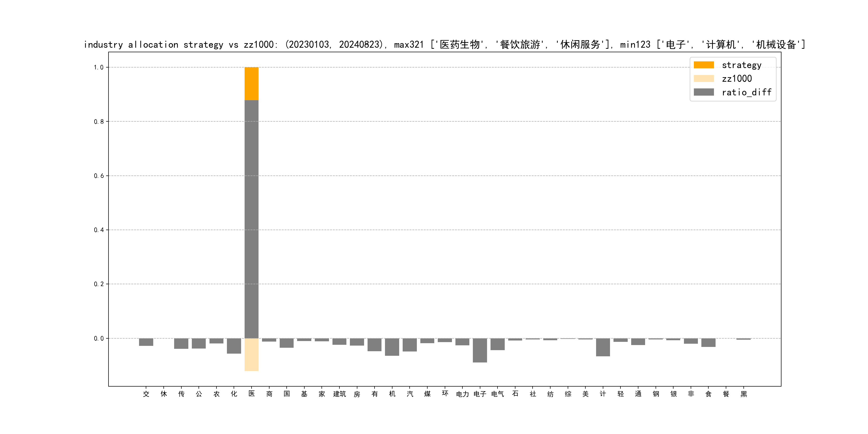Click the y-axis tick label 1.0
Image resolution: width=868 pixels, height=434 pixels.
pos(99,68)
